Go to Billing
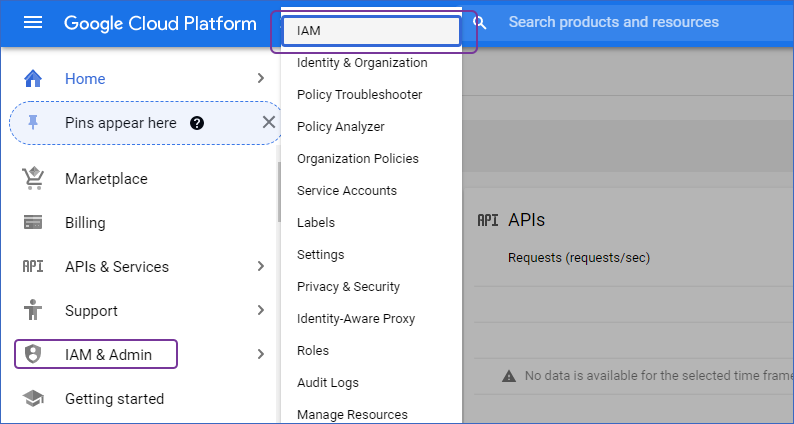Viewport: 794px width, 424px height. (85, 223)
